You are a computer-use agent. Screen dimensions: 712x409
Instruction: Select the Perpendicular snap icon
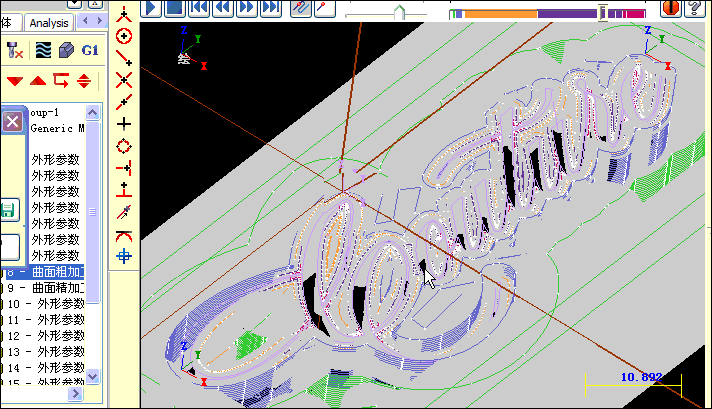(x=124, y=190)
